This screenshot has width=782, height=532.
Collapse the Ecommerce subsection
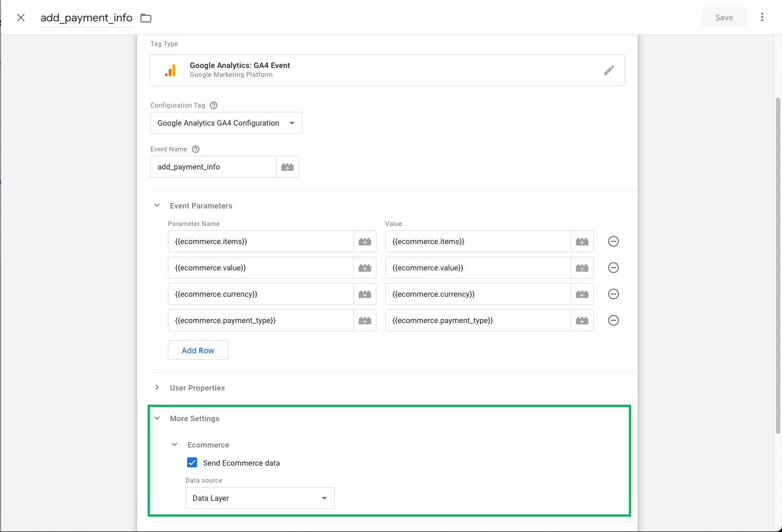click(x=175, y=445)
